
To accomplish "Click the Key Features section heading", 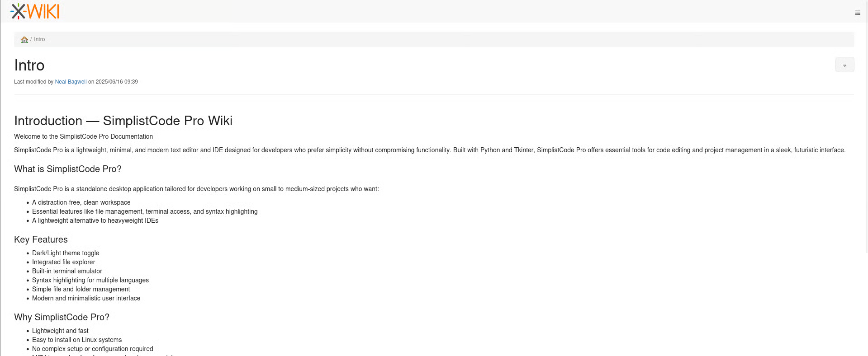I will click(x=41, y=239).
